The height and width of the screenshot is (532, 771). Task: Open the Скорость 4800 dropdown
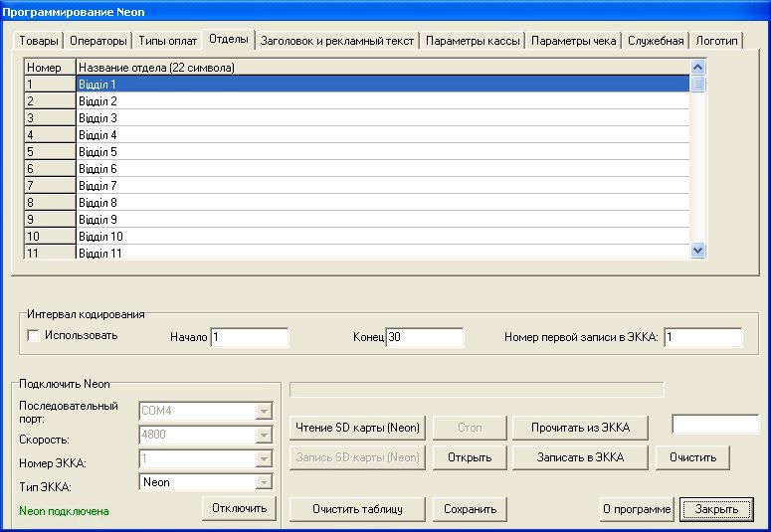click(264, 435)
